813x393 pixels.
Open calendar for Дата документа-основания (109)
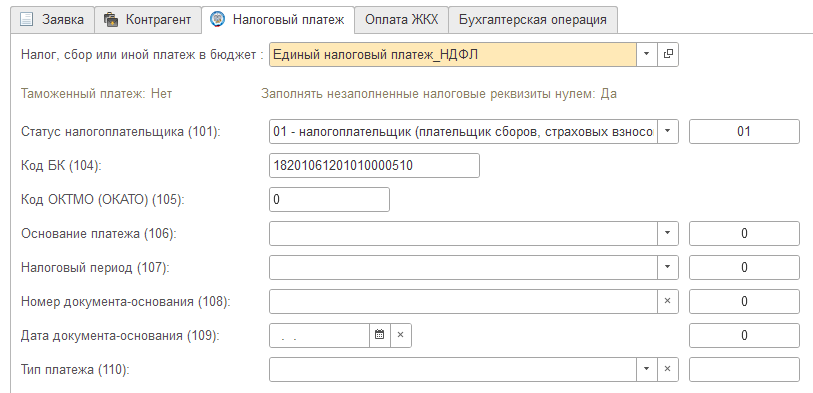(380, 335)
